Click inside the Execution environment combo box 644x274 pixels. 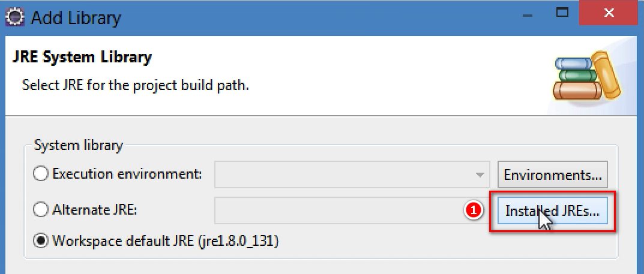point(352,174)
